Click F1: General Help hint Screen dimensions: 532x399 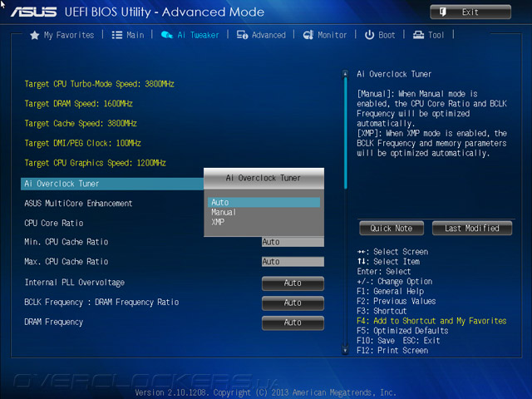390,292
